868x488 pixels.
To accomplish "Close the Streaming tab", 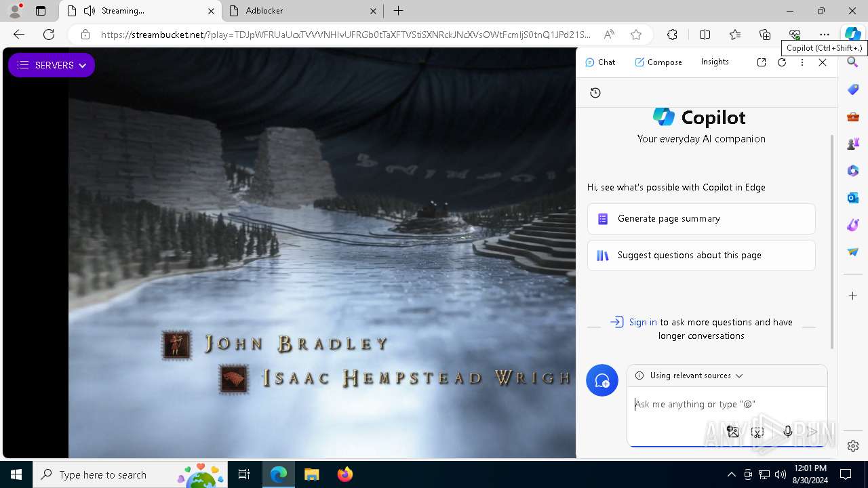I will [x=211, y=11].
